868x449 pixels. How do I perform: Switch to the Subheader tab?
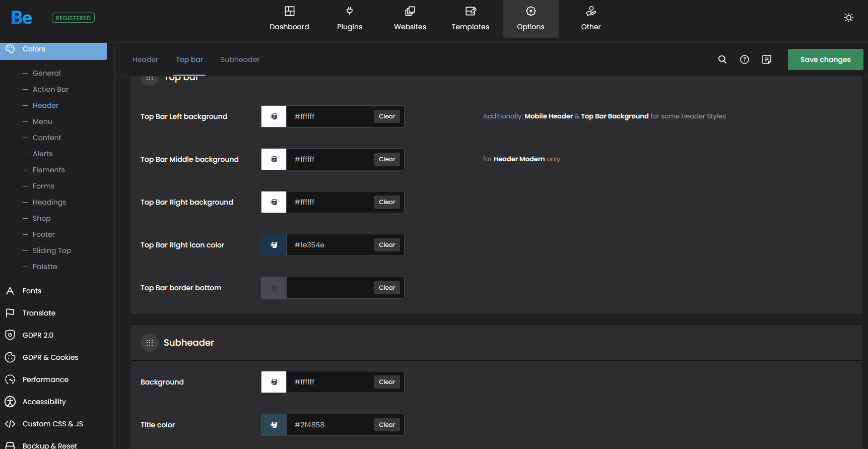pos(240,59)
